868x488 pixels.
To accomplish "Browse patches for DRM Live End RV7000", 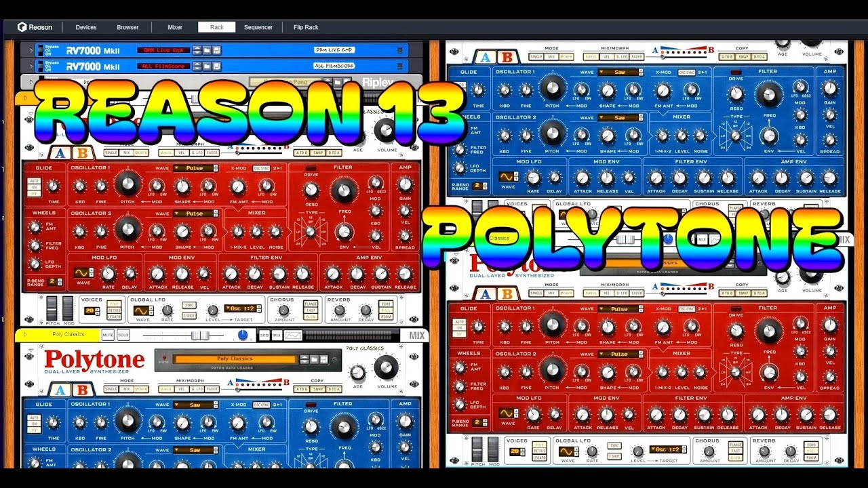I will point(207,50).
